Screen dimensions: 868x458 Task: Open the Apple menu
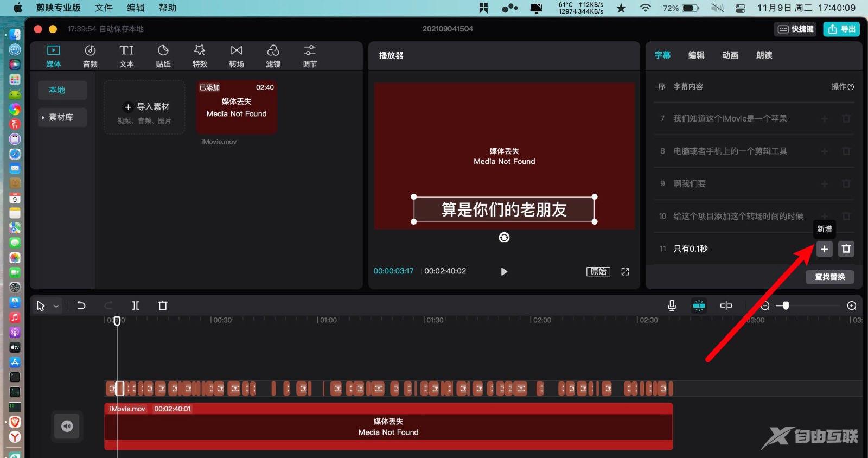[x=18, y=8]
